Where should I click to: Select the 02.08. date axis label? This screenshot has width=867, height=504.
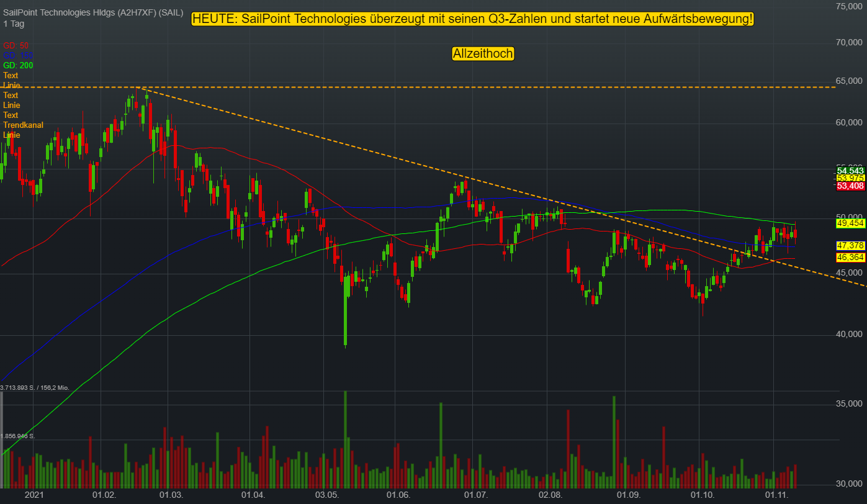550,495
